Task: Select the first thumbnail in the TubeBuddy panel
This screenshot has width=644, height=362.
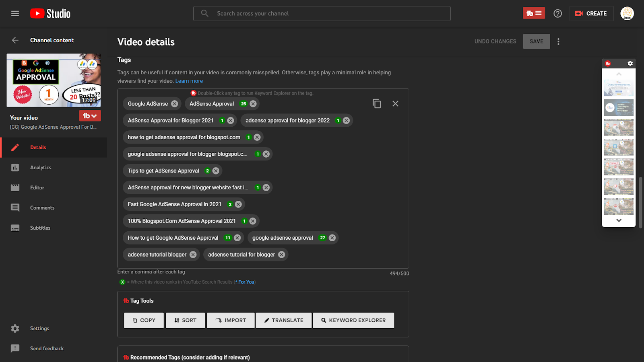Action: click(x=619, y=88)
